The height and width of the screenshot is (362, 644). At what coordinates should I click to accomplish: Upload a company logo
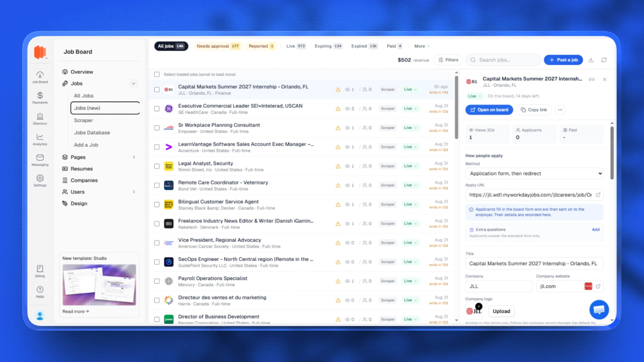pyautogui.click(x=501, y=311)
